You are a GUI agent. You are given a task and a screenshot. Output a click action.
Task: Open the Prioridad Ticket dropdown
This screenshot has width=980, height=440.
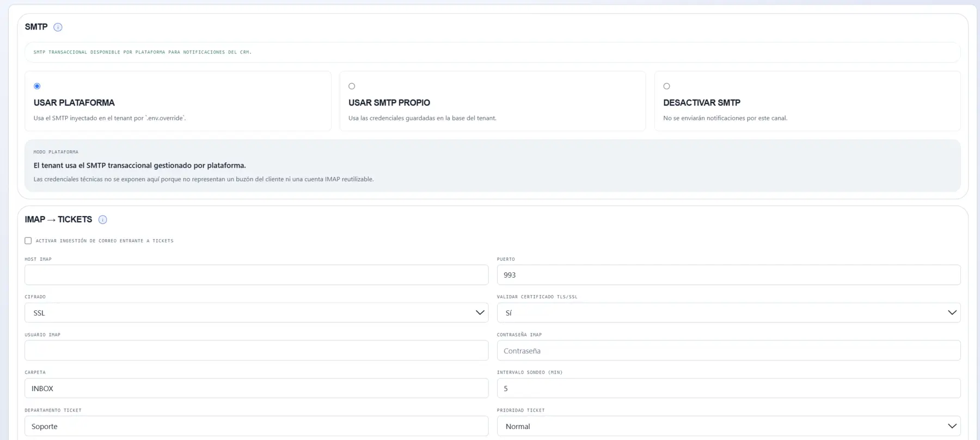click(x=728, y=426)
